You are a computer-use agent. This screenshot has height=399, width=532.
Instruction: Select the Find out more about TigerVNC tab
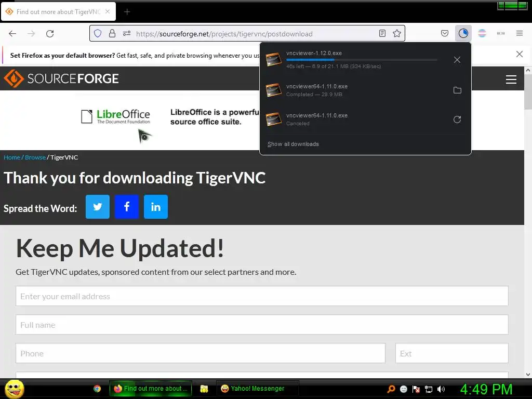pyautogui.click(x=58, y=11)
